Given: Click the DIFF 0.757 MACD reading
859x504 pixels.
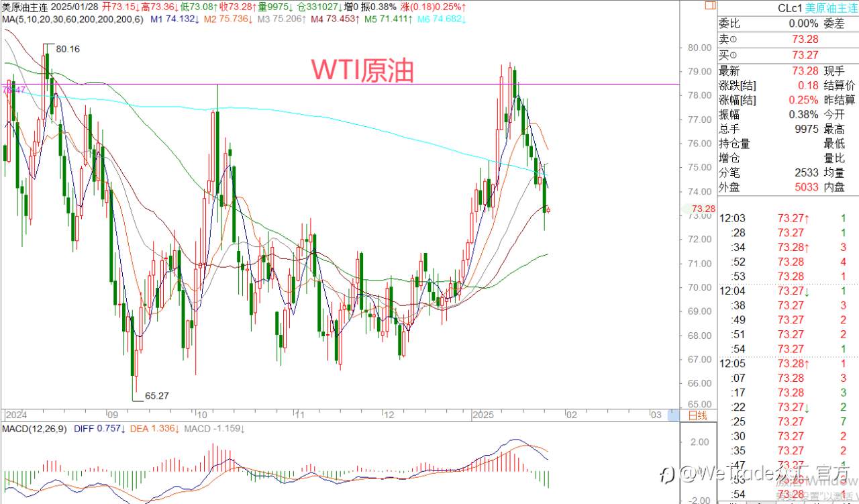Looking at the screenshot, I should 98,429.
